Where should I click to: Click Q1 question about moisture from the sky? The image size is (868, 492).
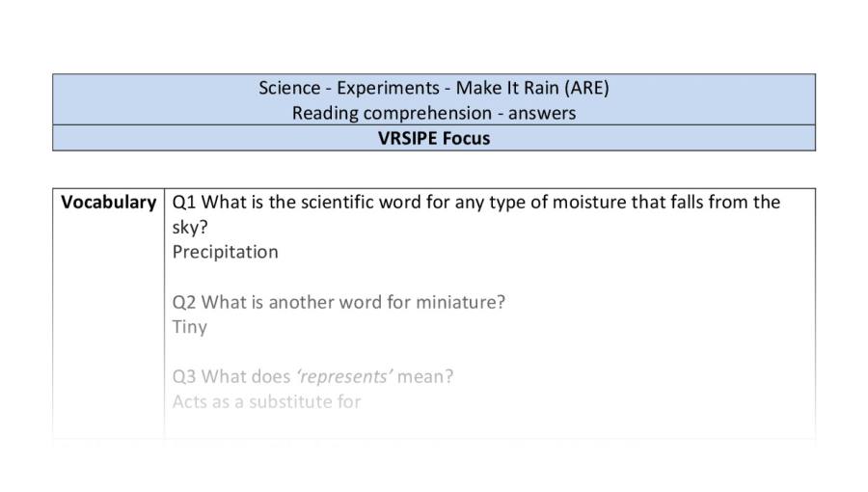pyautogui.click(x=476, y=215)
